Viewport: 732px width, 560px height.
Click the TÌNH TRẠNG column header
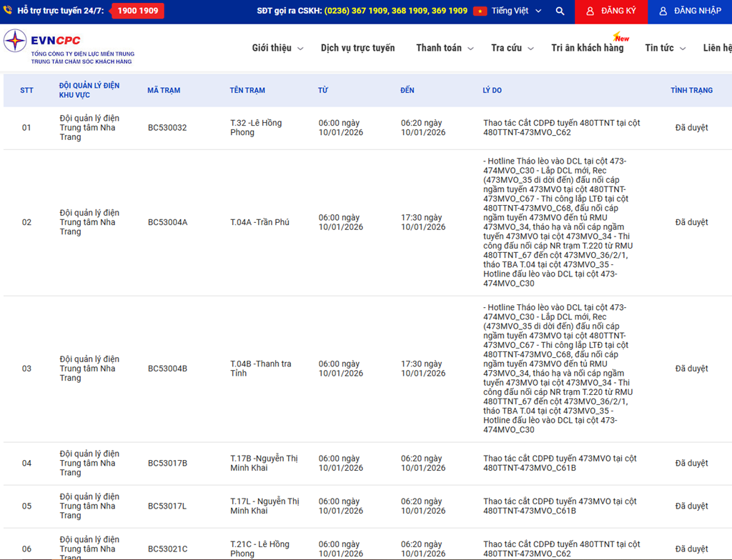click(x=691, y=91)
